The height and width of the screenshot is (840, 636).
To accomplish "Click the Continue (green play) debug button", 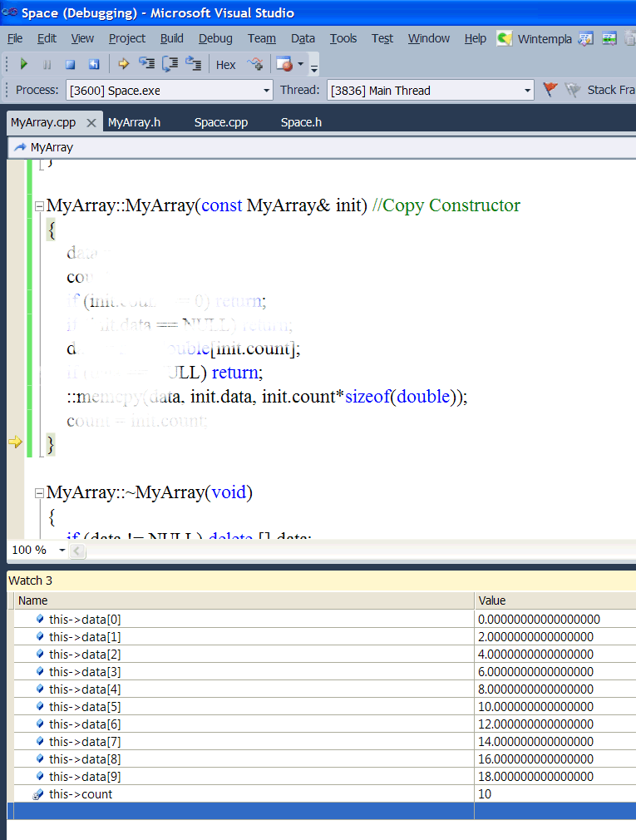I will point(23,64).
